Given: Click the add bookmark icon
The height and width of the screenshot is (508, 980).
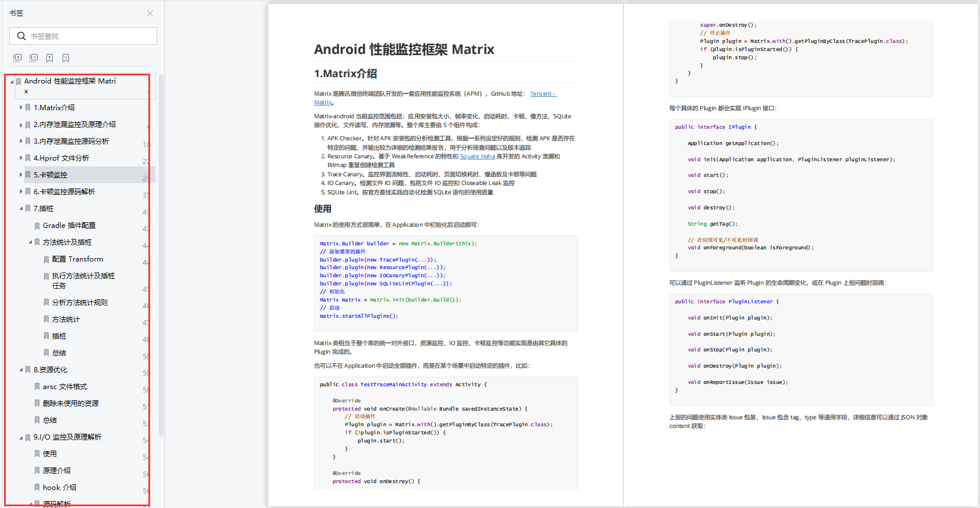Looking at the screenshot, I should point(50,58).
